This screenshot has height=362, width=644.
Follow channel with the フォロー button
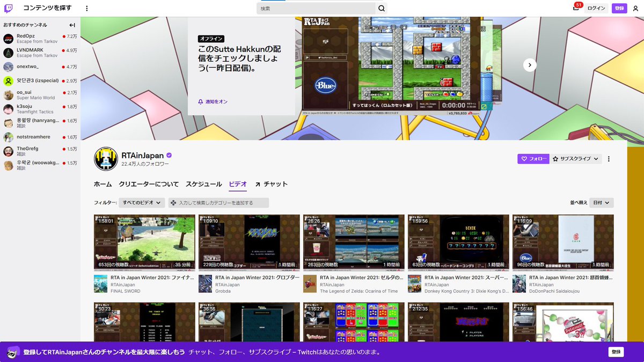point(533,159)
